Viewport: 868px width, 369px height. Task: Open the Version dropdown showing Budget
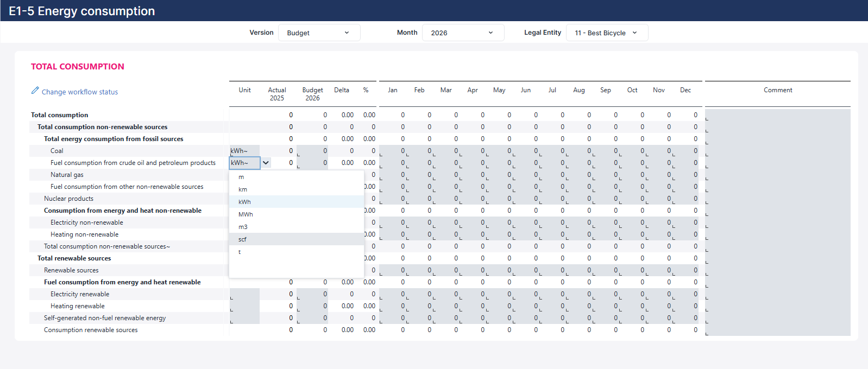click(319, 33)
